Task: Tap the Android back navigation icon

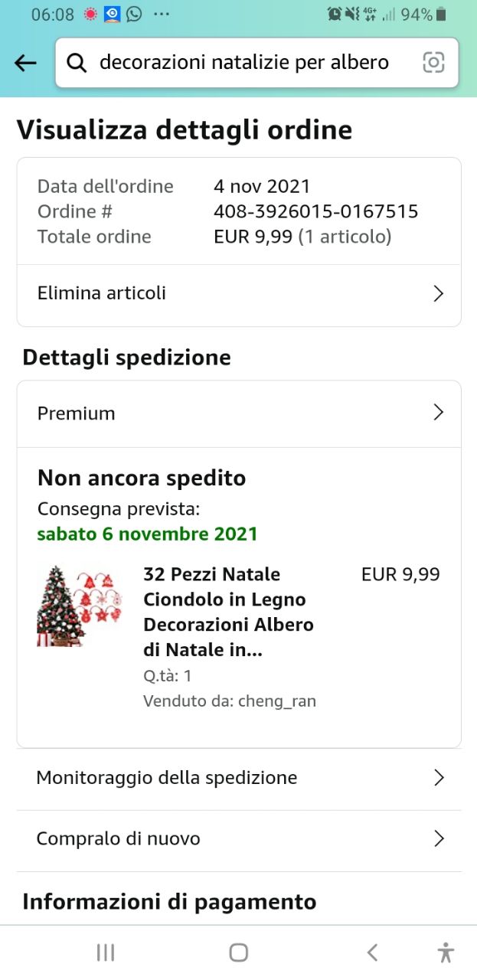Action: (372, 952)
